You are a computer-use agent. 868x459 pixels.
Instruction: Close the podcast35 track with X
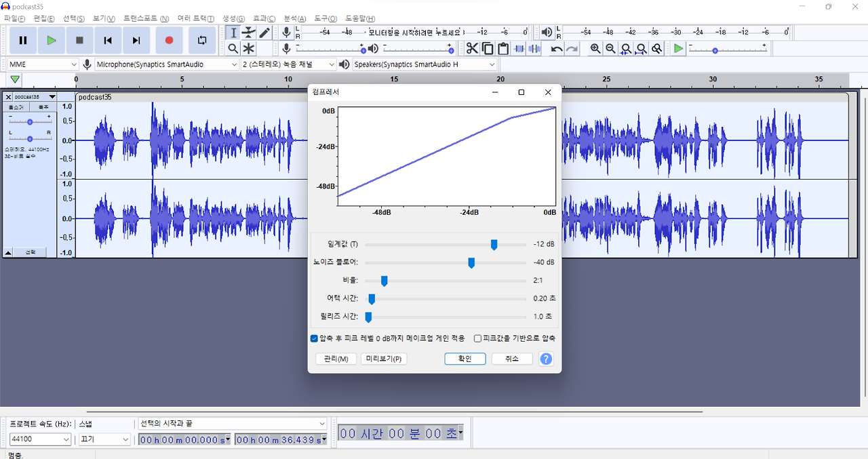[x=8, y=97]
